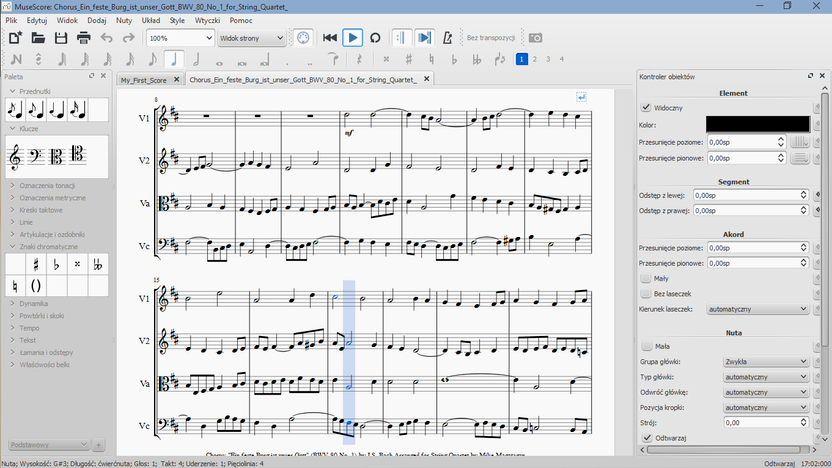Select the half note duration
The height and width of the screenshot is (468, 832).
[196, 59]
